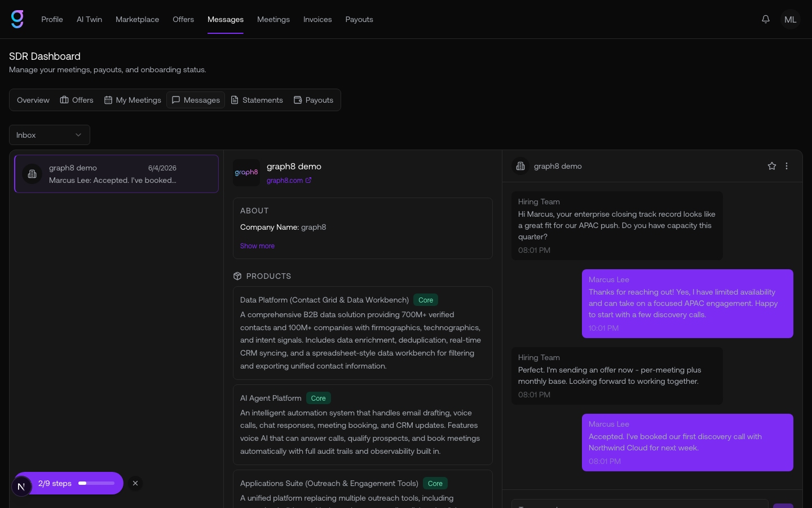Go to Offers in the top navigation
This screenshot has height=508, width=812.
183,19
